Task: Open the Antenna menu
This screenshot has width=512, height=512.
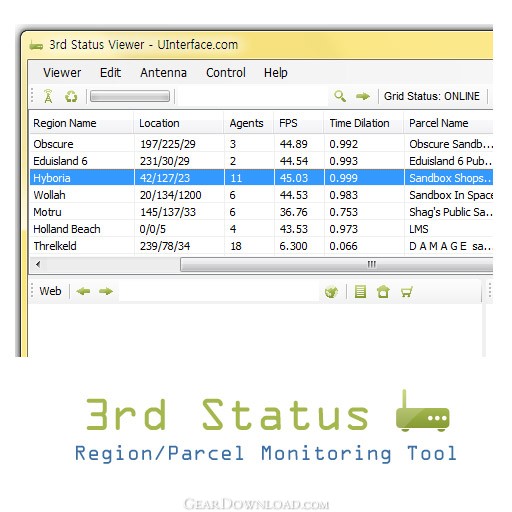Action: tap(163, 73)
